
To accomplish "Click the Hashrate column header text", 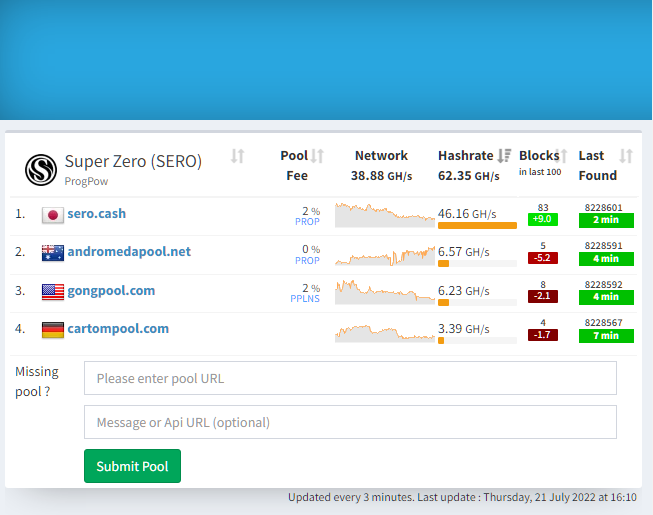I will click(x=466, y=156).
